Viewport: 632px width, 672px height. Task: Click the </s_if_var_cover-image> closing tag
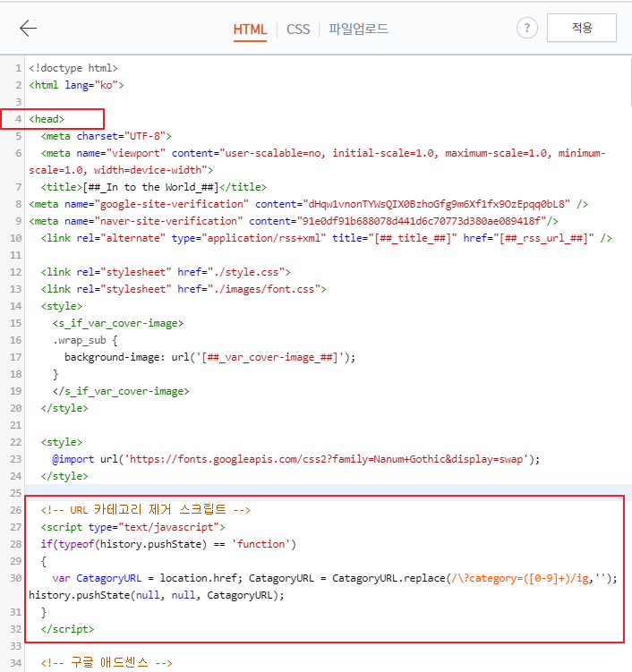tap(121, 391)
